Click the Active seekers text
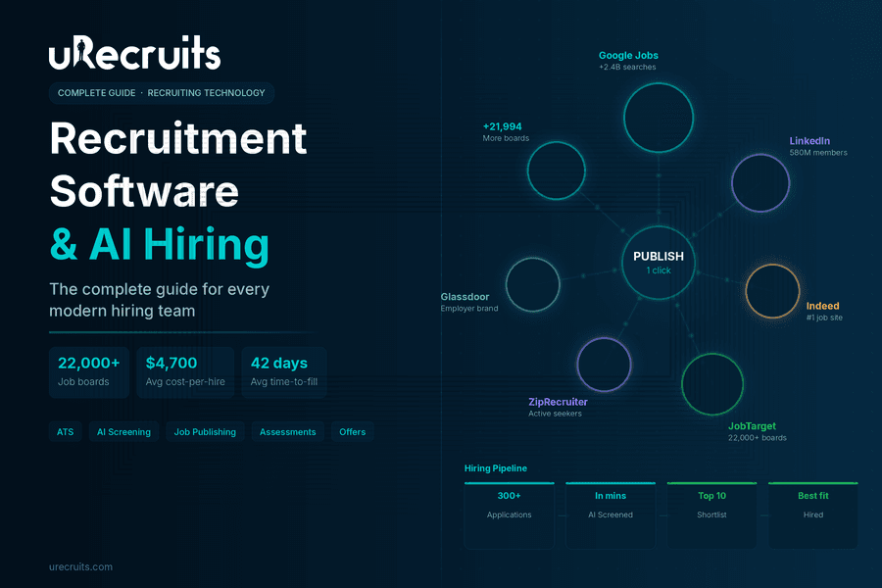This screenshot has width=882, height=588. point(555,414)
